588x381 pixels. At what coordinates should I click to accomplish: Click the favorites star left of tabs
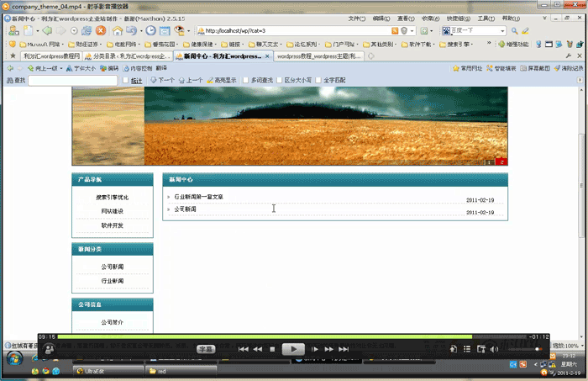point(13,56)
